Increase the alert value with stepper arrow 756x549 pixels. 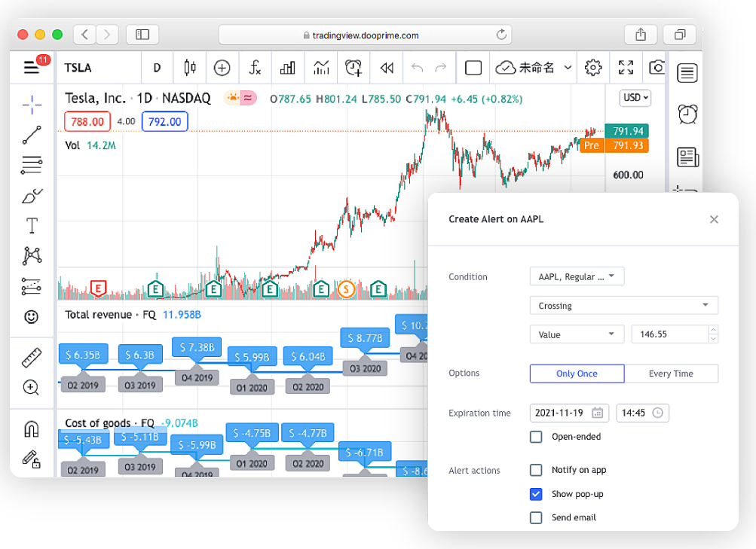point(714,330)
